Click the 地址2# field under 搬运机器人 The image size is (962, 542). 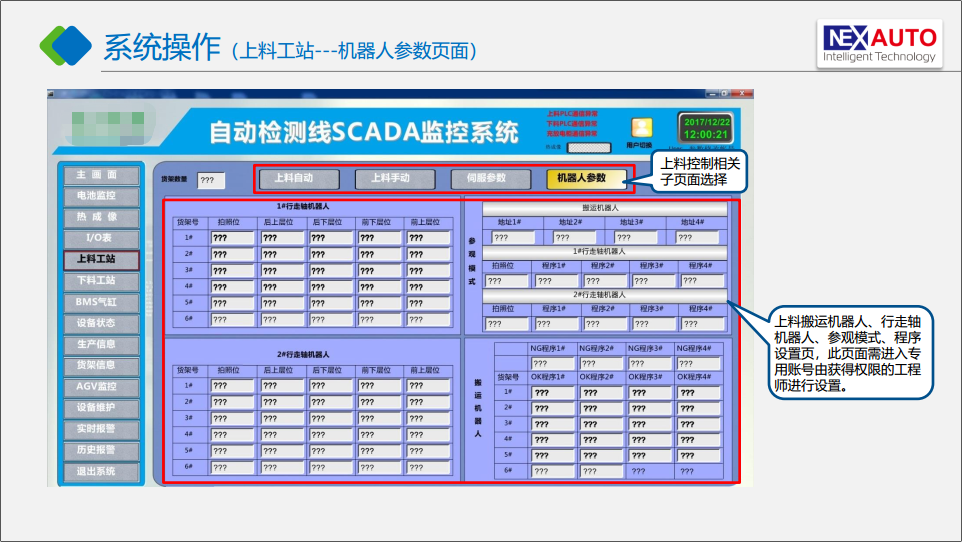pos(574,238)
